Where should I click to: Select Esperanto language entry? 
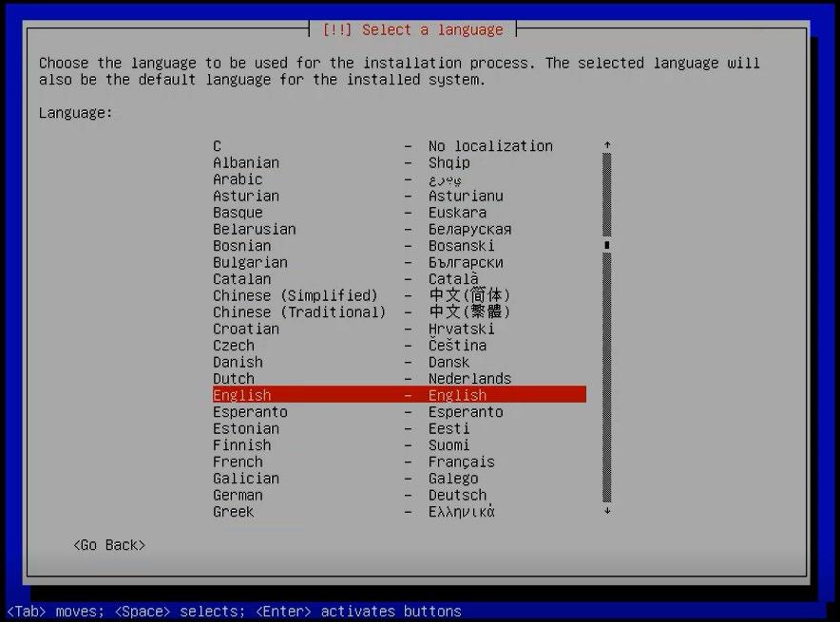399,411
